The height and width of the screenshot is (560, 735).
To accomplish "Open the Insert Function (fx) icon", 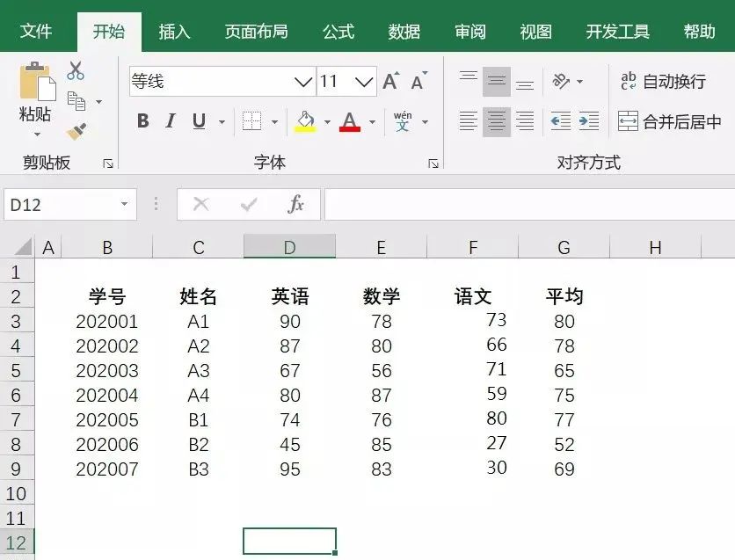I will coord(296,204).
